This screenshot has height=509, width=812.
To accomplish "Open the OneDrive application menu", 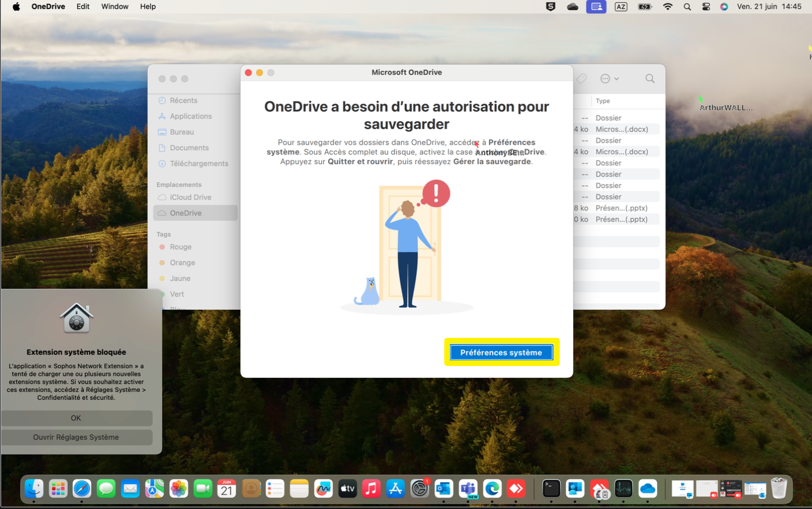I will click(48, 7).
